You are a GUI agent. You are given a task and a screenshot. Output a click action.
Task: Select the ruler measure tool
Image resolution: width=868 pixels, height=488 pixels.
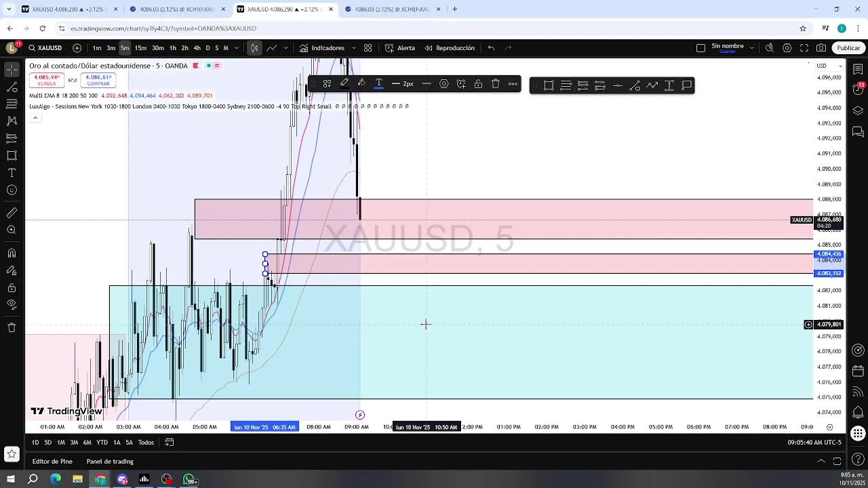tap(12, 213)
